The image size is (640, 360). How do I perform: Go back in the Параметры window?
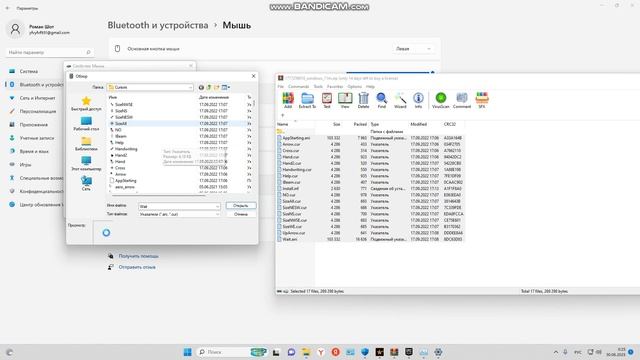[7, 8]
